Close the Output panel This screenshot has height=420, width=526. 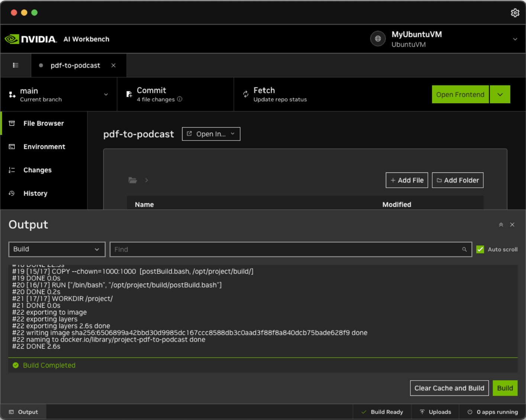pyautogui.click(x=512, y=224)
